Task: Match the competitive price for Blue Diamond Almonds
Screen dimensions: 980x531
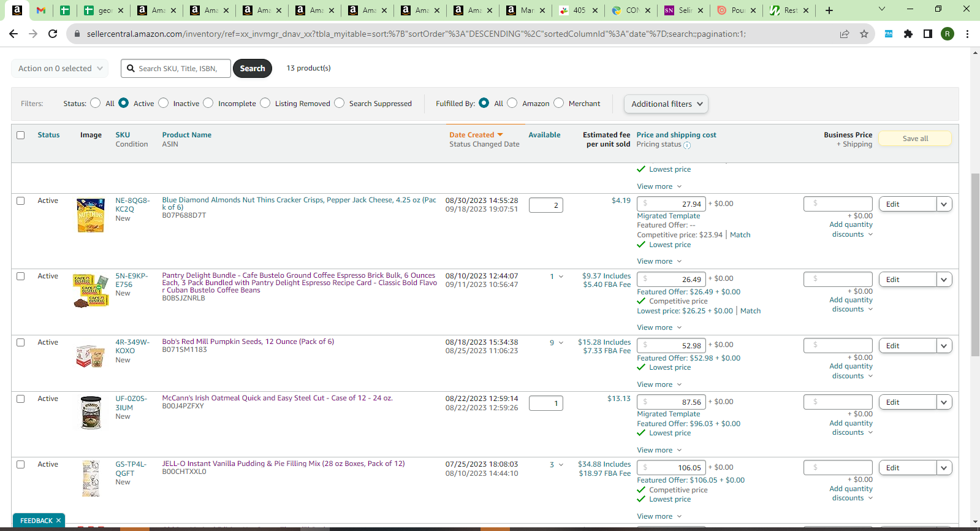Action: pos(740,235)
